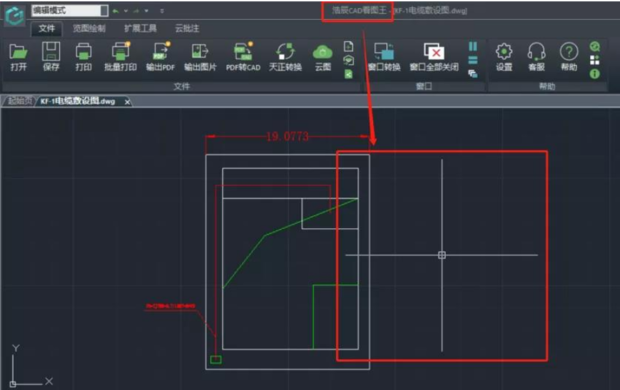This screenshot has width=620, height=390.
Task: Click 窗口转换 window switch icon
Action: (384, 57)
